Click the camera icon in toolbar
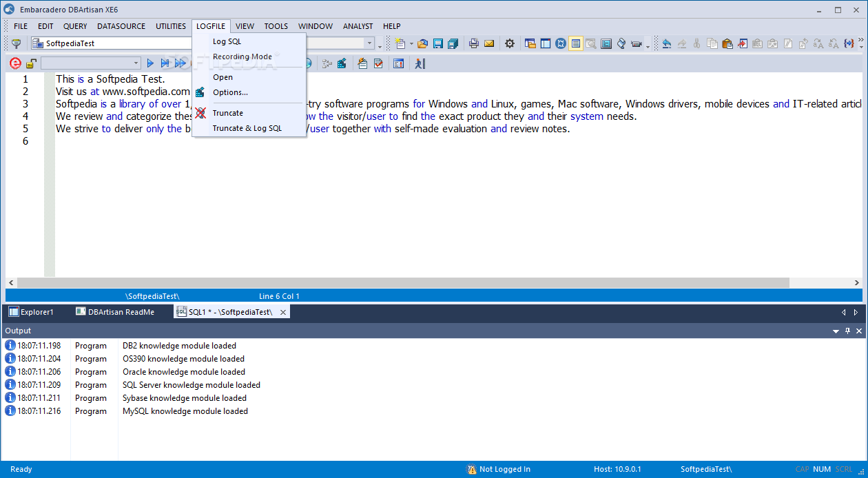This screenshot has width=868, height=478. click(x=637, y=43)
